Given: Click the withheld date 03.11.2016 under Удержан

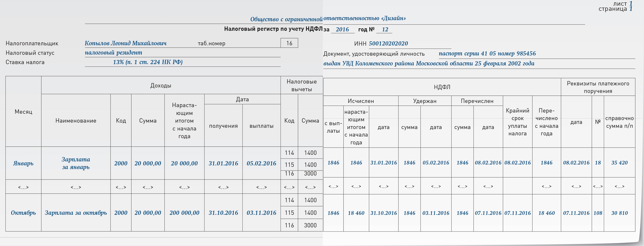Looking at the screenshot, I should click(x=436, y=213).
